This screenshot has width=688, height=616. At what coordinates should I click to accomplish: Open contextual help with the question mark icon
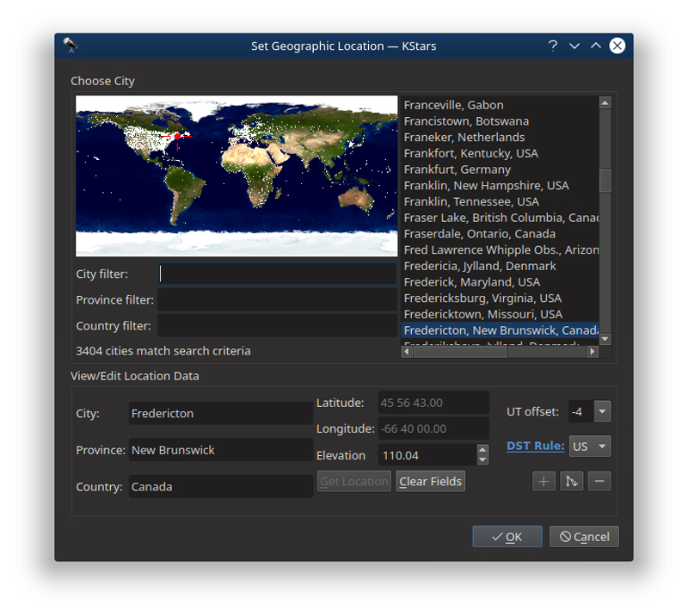coord(552,46)
